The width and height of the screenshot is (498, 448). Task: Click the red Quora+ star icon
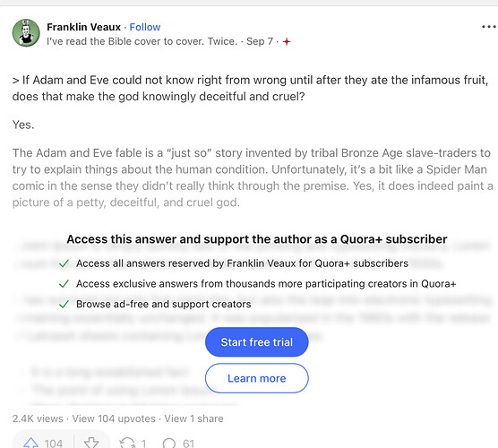tap(287, 41)
